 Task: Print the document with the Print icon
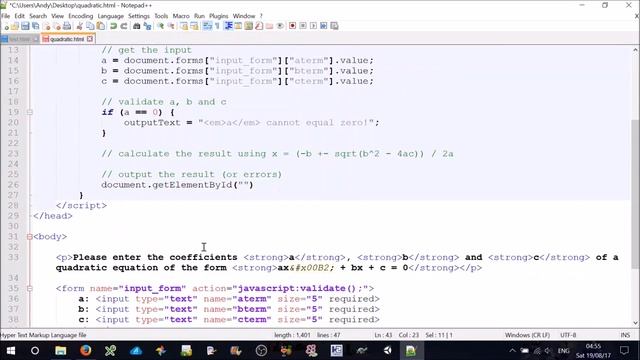point(67,26)
